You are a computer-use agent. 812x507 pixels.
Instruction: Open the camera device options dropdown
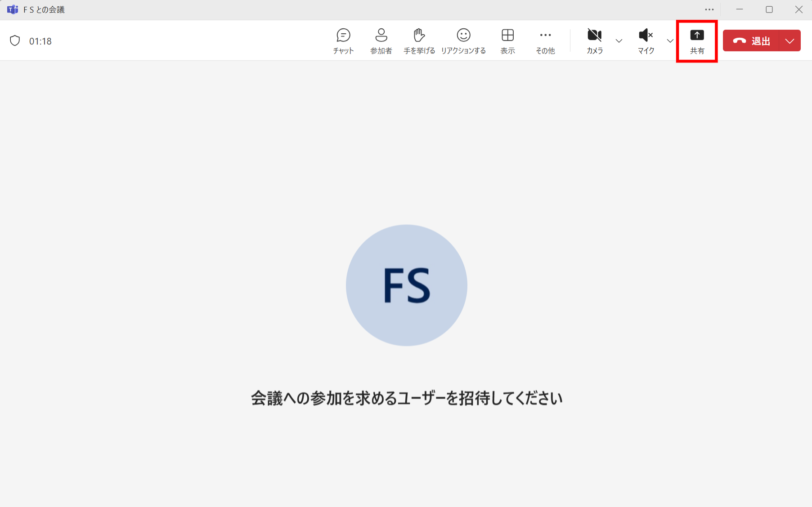click(619, 41)
